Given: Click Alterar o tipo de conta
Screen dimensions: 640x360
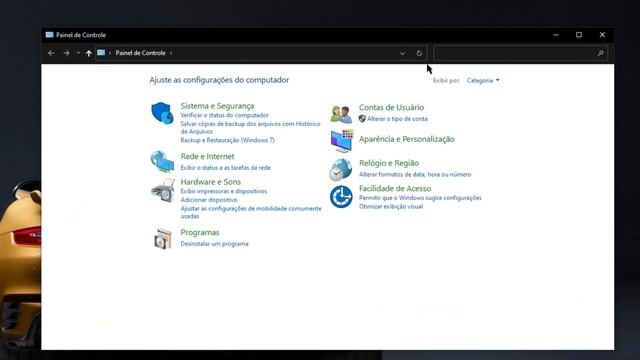Looking at the screenshot, I should [x=397, y=119].
